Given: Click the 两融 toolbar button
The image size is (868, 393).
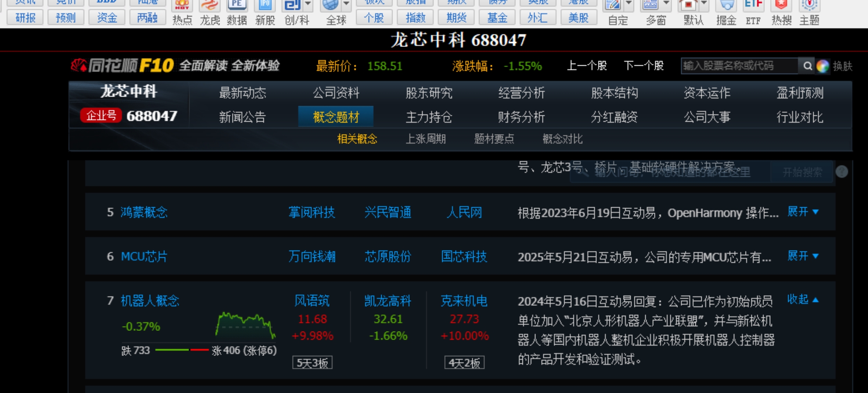Looking at the screenshot, I should coord(148,18).
